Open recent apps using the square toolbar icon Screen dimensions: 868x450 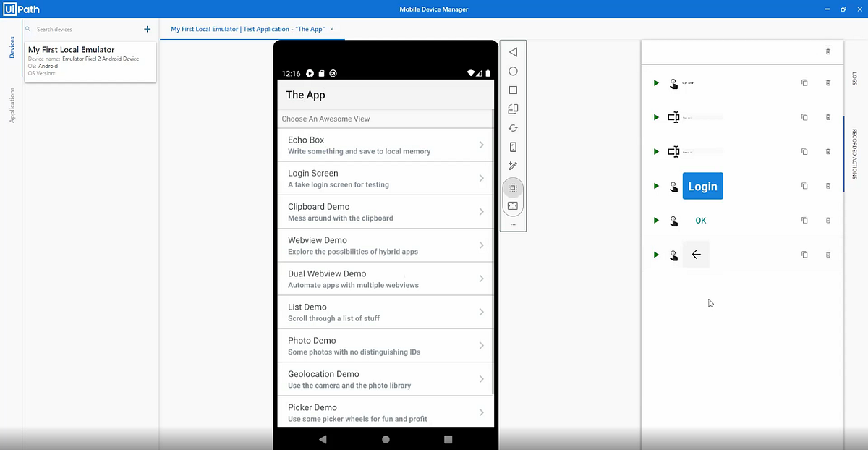513,90
